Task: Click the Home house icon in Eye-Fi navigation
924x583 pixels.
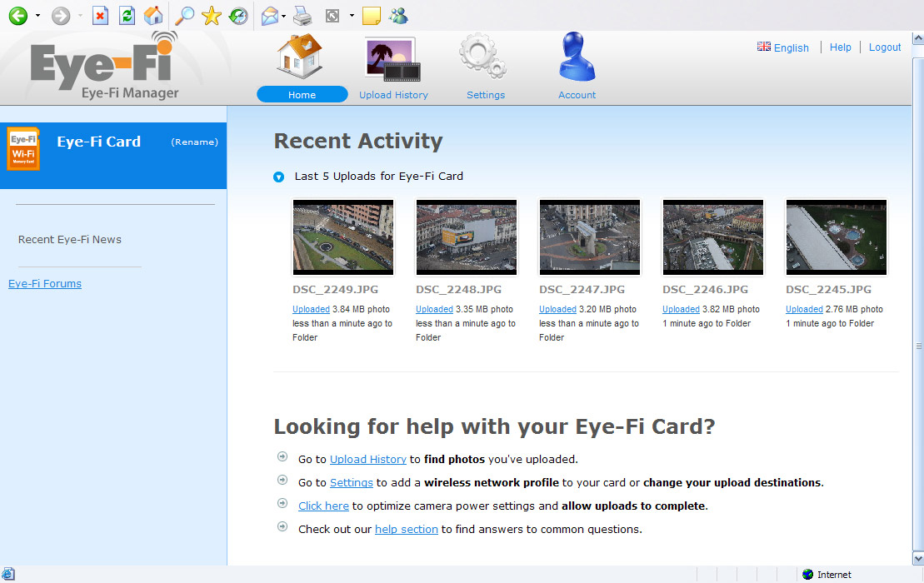Action: (x=300, y=56)
